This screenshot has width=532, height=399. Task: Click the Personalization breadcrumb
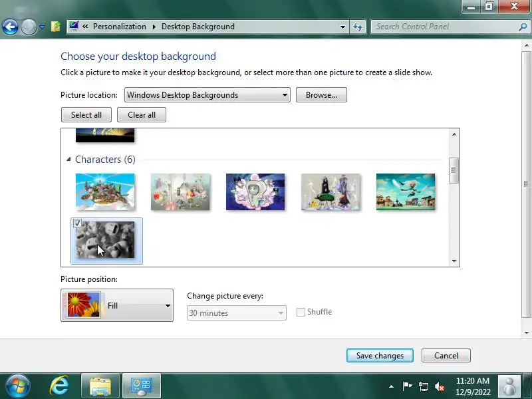click(120, 27)
